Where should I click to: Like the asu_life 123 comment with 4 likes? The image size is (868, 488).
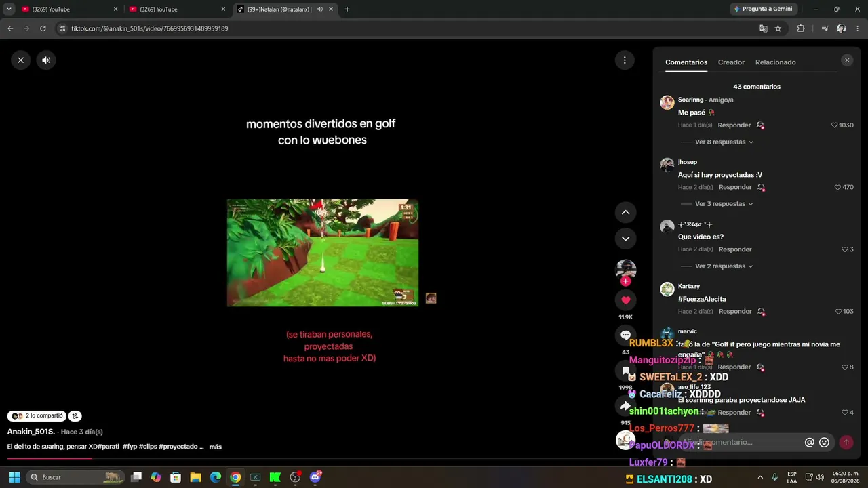(x=845, y=413)
